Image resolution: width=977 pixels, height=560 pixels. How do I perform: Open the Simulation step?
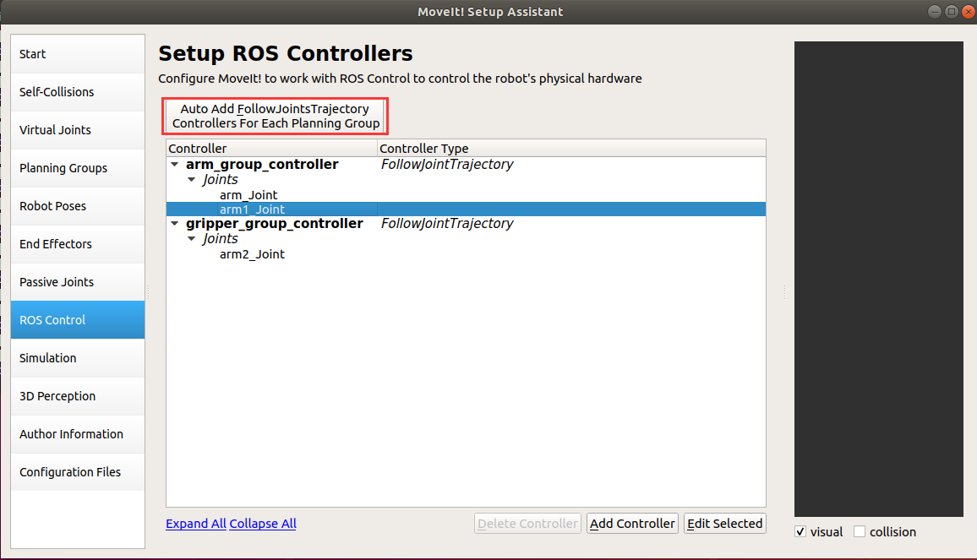pyautogui.click(x=78, y=358)
